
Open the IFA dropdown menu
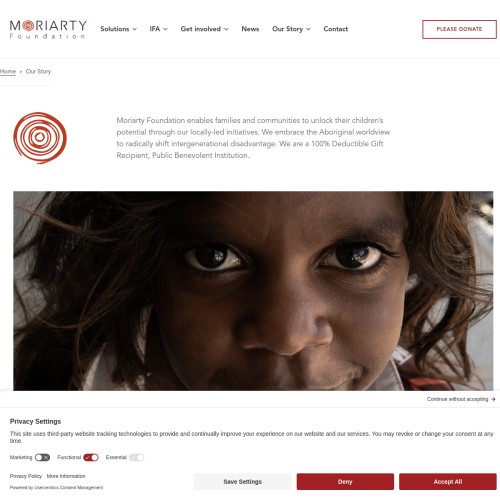coord(158,29)
